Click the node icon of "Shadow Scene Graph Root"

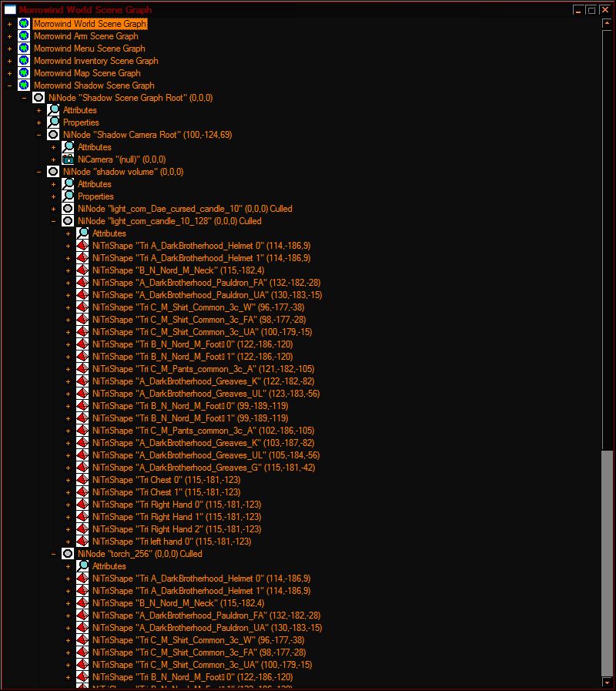pos(38,97)
